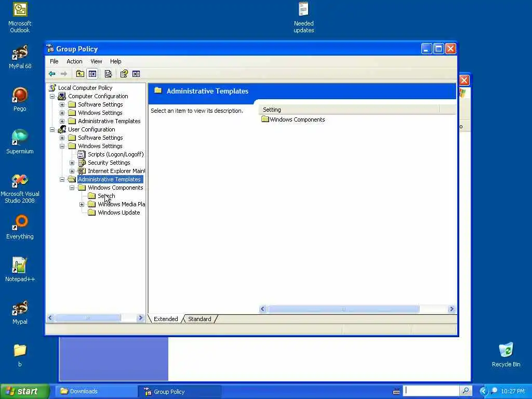
Task: Click the keyboard icon on the taskbar
Action: [x=396, y=392]
